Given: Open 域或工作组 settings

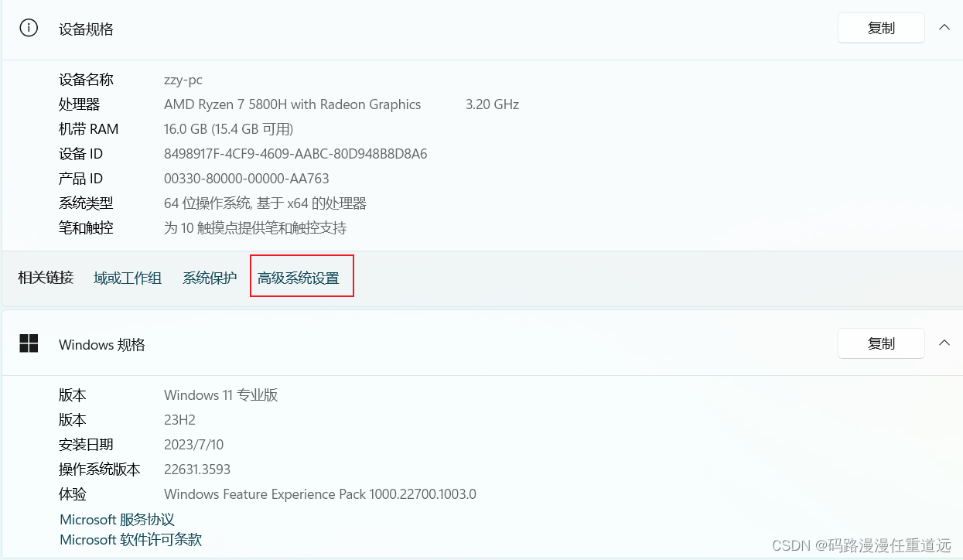Looking at the screenshot, I should coord(127,277).
